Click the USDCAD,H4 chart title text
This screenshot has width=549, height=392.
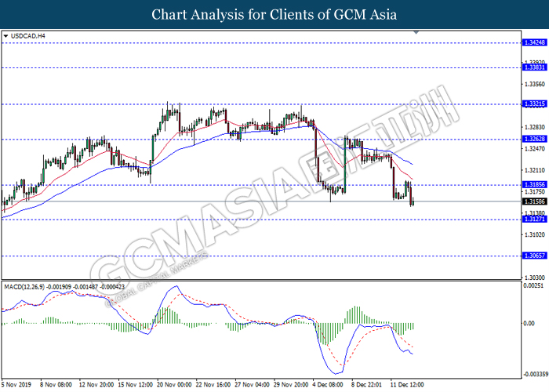click(28, 36)
